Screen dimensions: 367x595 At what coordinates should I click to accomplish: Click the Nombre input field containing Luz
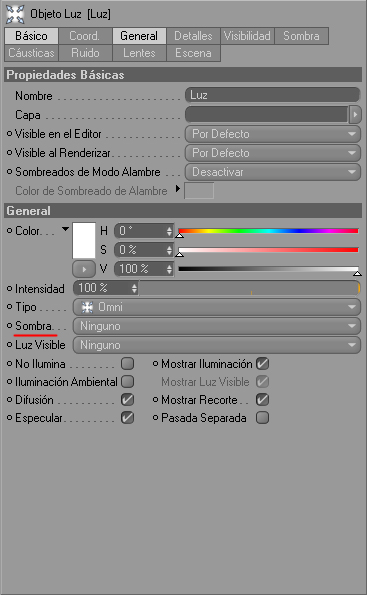272,95
